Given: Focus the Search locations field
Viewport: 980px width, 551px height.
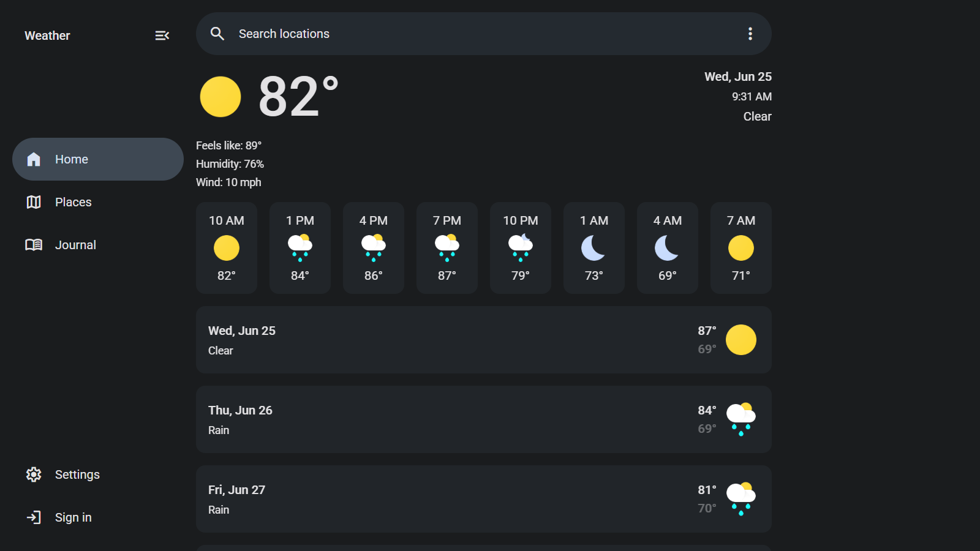Looking at the screenshot, I should [484, 34].
